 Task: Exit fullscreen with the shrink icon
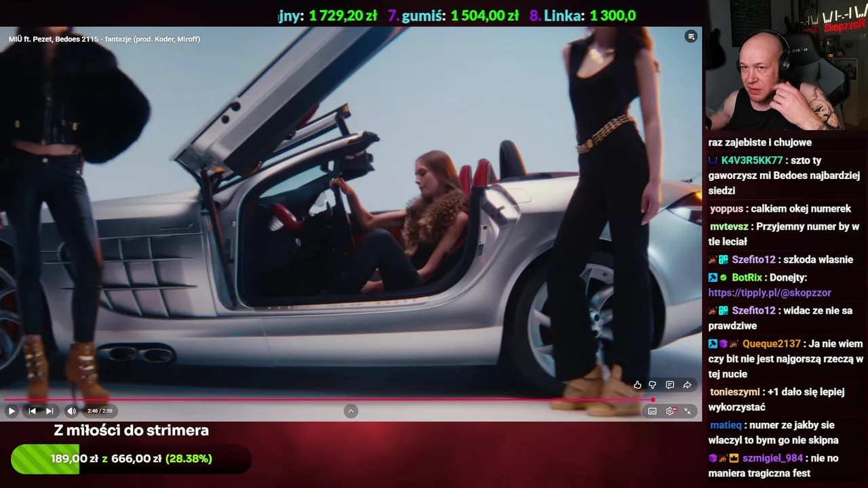687,411
